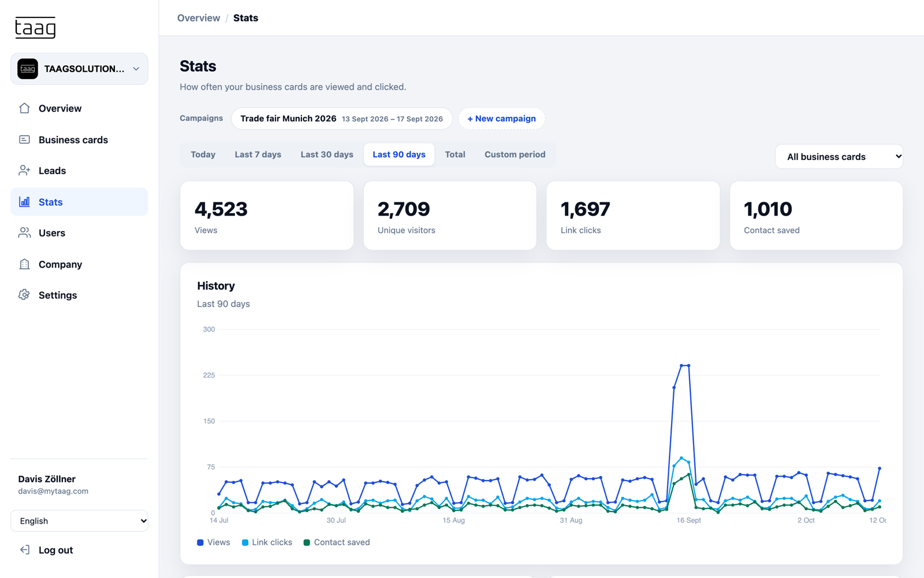
Task: Click the Stats breadcrumb
Action: click(245, 18)
